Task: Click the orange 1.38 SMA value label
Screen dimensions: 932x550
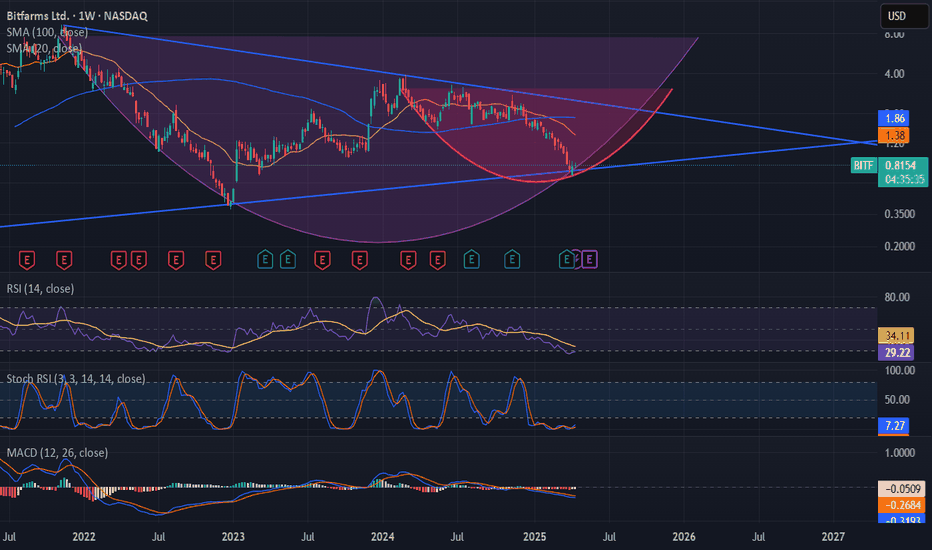Action: coord(893,135)
